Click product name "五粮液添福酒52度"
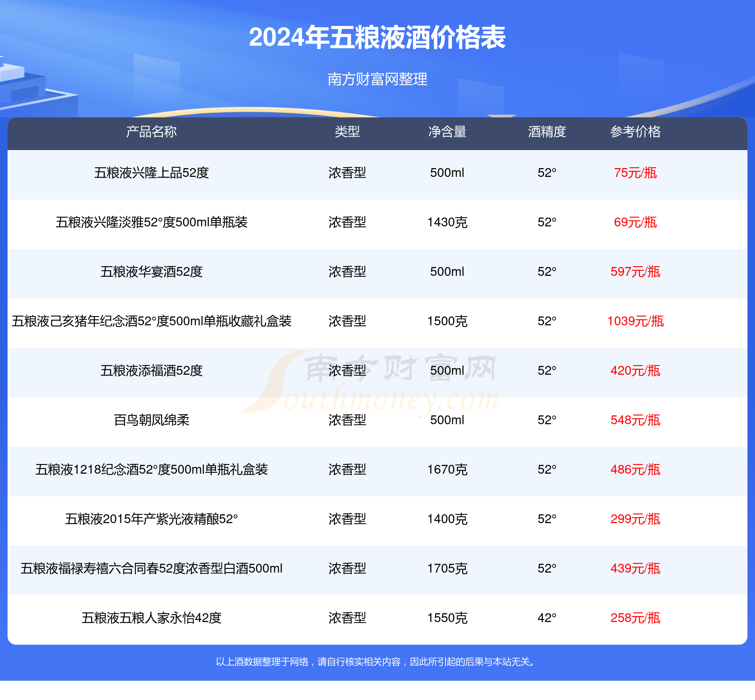Viewport: 755px width, 700px height. (x=151, y=371)
